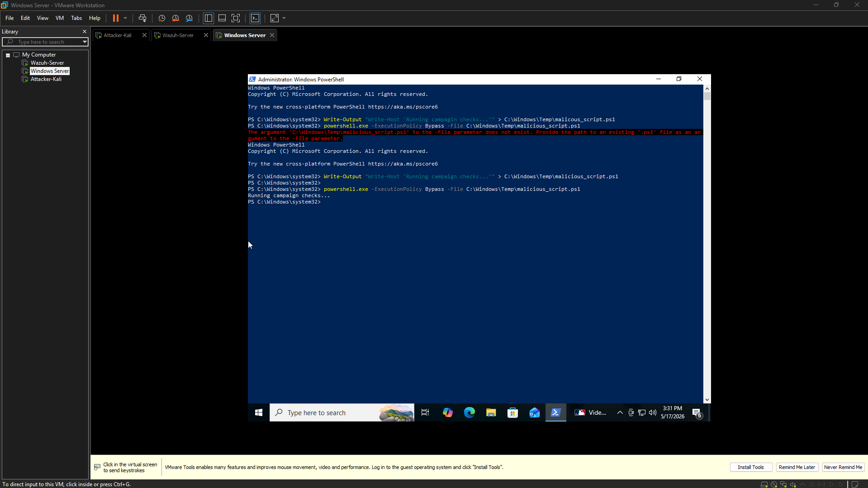Click the Meet Now tray icon

pyautogui.click(x=631, y=412)
